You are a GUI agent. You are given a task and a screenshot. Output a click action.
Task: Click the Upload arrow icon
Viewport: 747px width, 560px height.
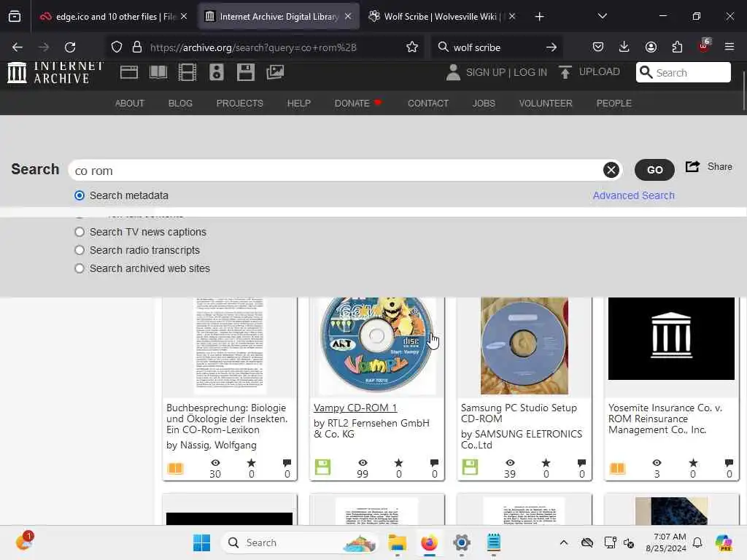tap(565, 72)
